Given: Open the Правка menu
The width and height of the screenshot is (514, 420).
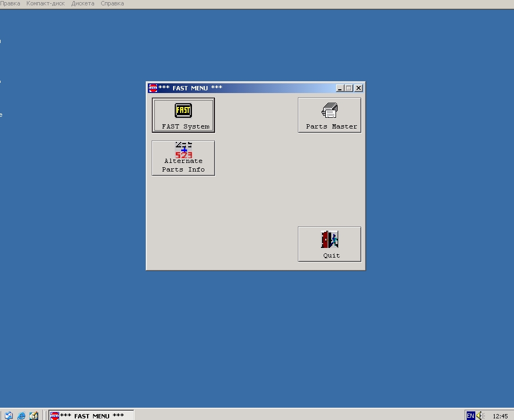Looking at the screenshot, I should pyautogui.click(x=10, y=3).
